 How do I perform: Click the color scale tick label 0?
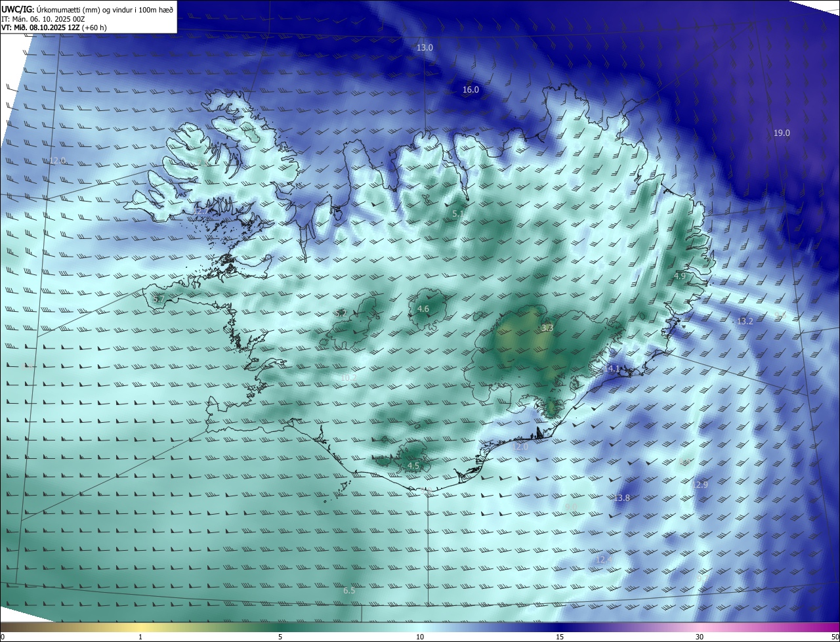2,637
